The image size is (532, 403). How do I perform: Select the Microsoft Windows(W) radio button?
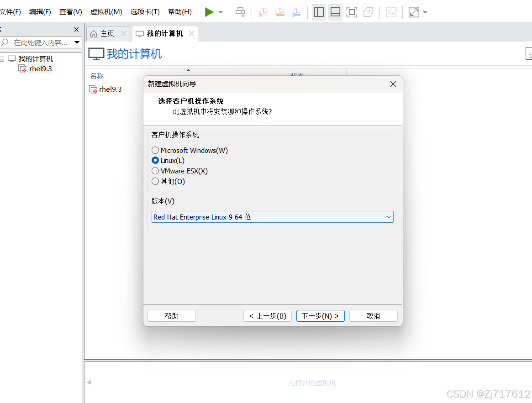click(155, 150)
